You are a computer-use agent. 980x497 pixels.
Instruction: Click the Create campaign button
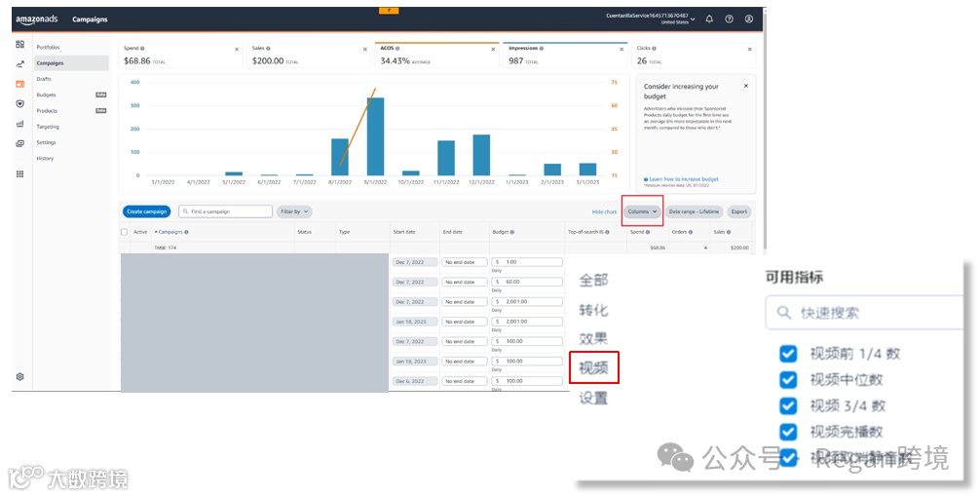146,211
